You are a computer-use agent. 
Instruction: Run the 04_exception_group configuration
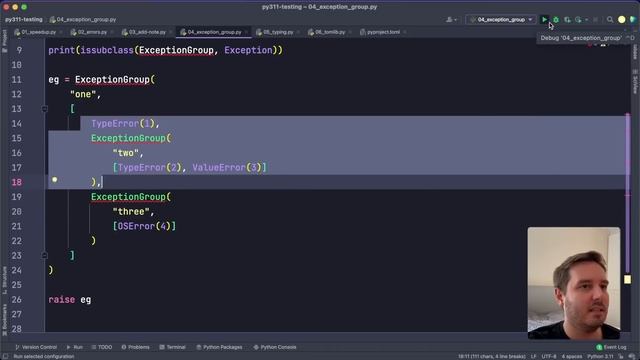click(544, 20)
